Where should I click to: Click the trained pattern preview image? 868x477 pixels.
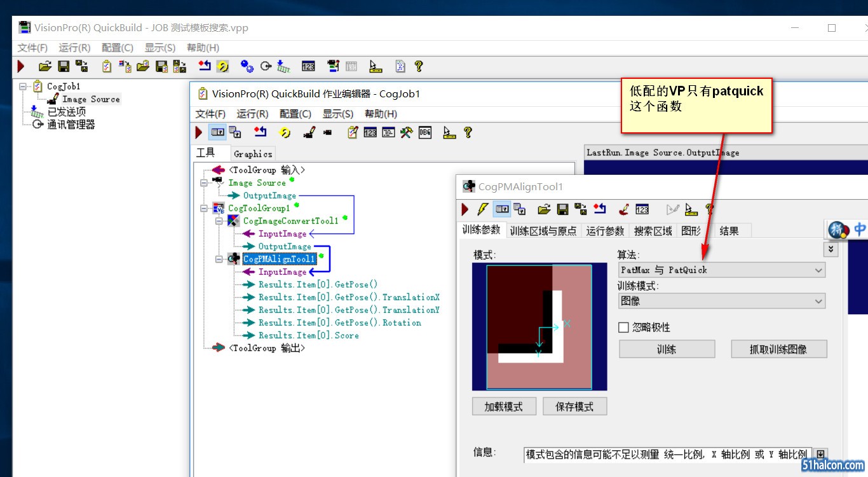tap(539, 327)
